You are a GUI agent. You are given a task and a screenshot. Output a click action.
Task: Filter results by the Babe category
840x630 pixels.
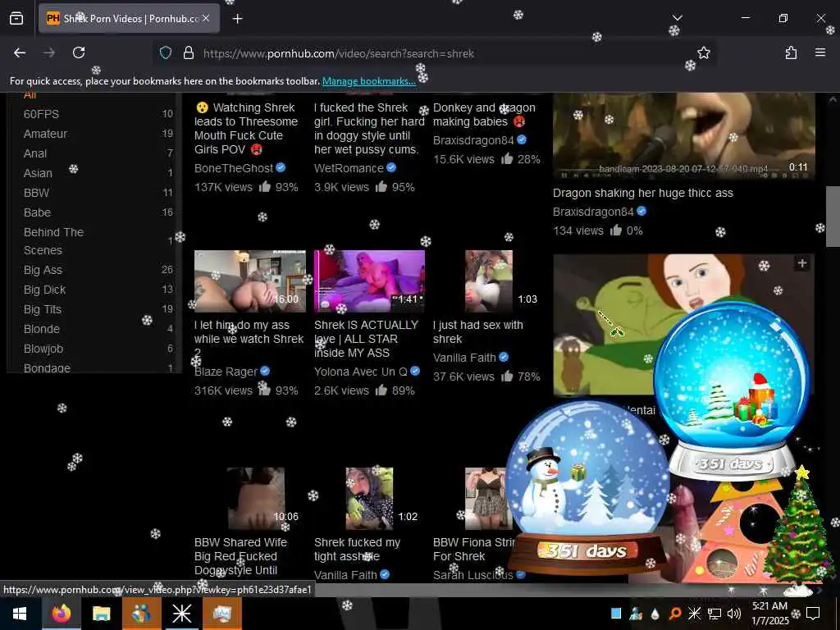pyautogui.click(x=37, y=212)
